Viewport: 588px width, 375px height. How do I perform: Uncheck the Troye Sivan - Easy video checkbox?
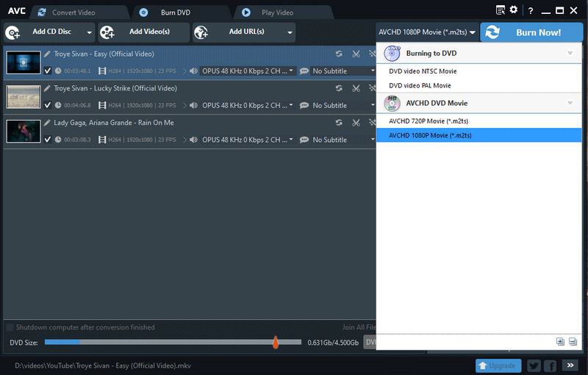[48, 71]
